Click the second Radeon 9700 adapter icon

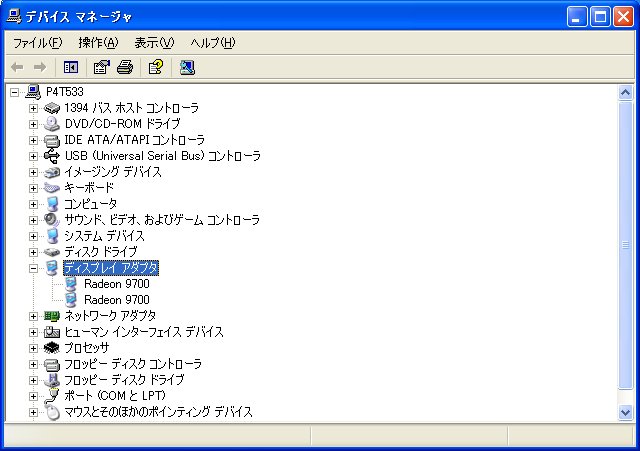click(71, 300)
